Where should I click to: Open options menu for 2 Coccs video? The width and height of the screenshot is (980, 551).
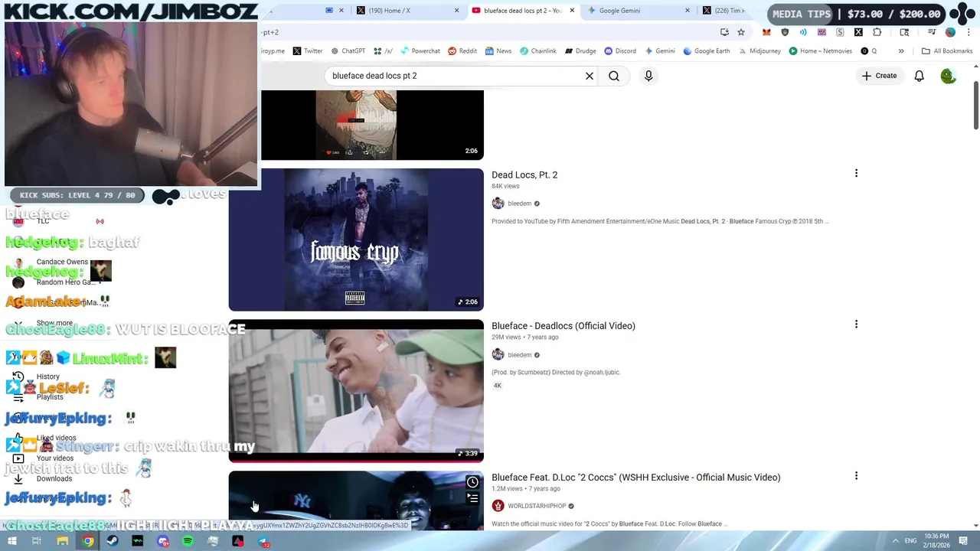(856, 476)
